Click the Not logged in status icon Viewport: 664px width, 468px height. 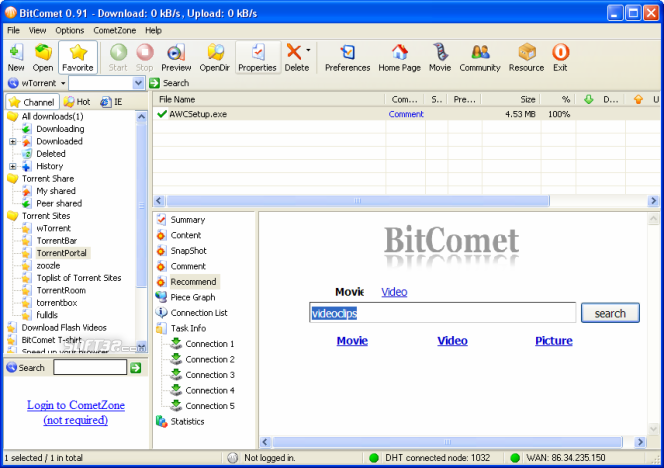tap(232, 458)
